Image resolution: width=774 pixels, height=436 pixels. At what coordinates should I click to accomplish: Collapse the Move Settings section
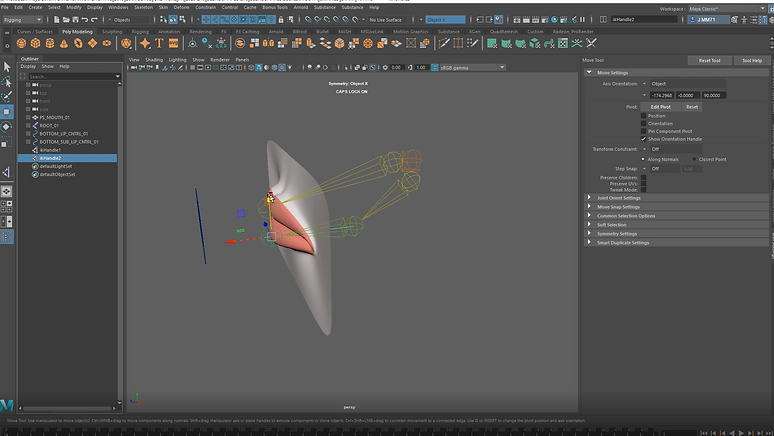[589, 73]
